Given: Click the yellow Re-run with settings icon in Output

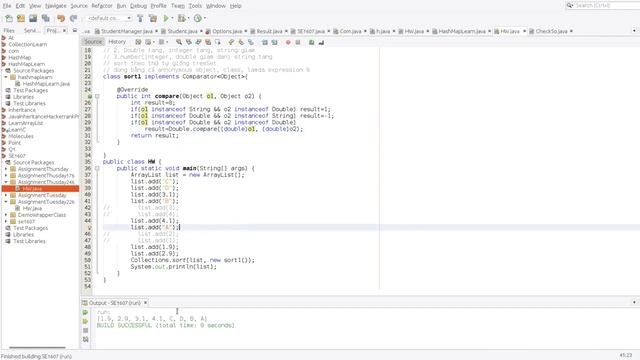Looking at the screenshot, I should pyautogui.click(x=85, y=322).
